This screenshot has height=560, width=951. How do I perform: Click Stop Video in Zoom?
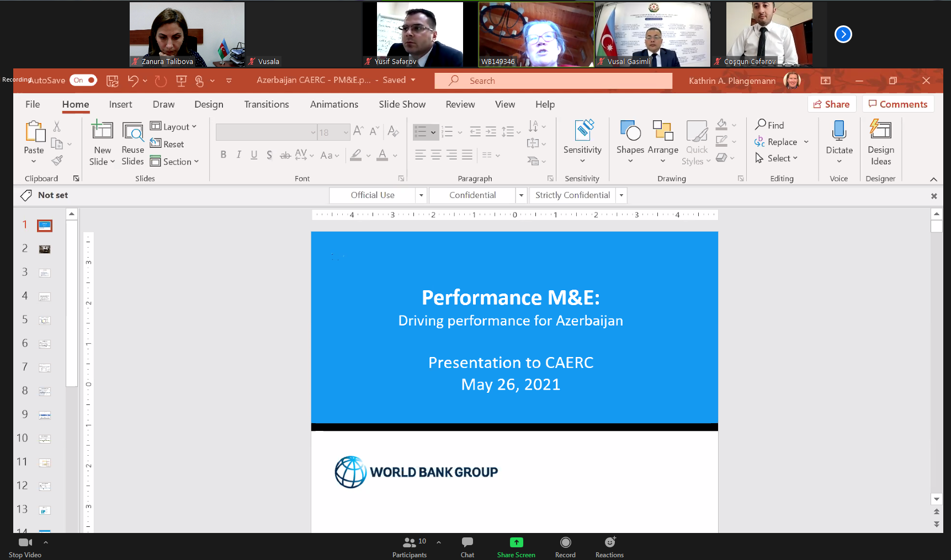[25, 547]
